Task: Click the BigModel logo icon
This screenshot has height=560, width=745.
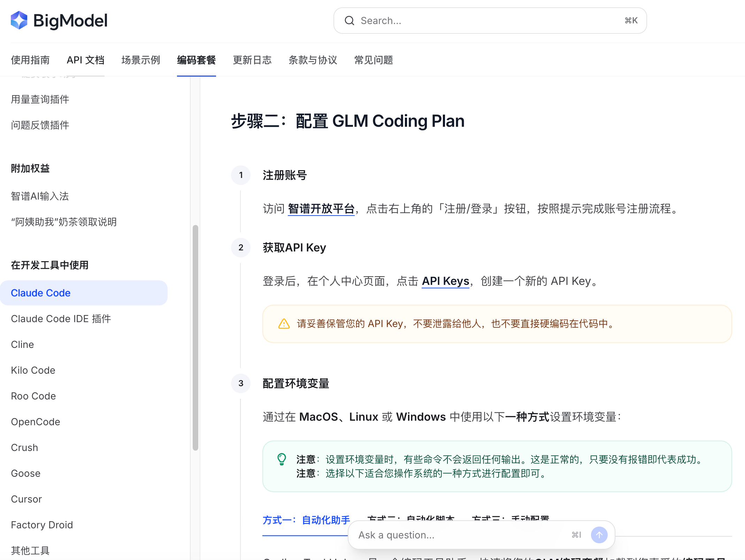Action: (x=19, y=21)
